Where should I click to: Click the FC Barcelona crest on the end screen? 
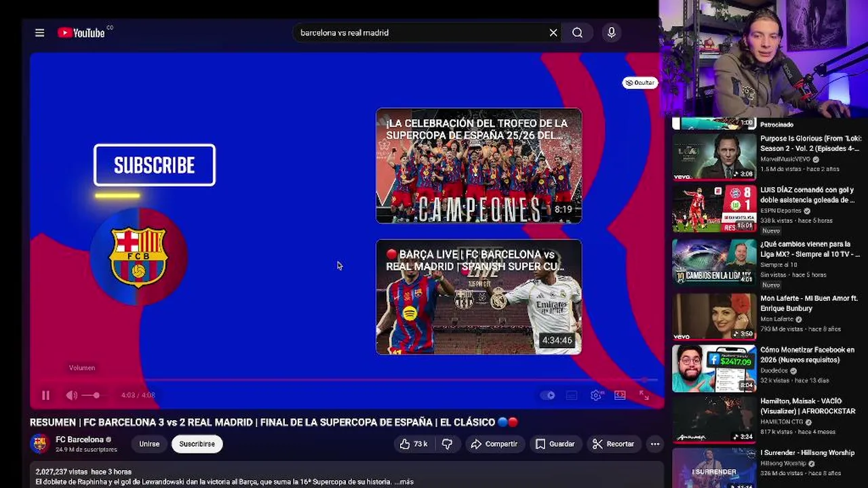(139, 256)
